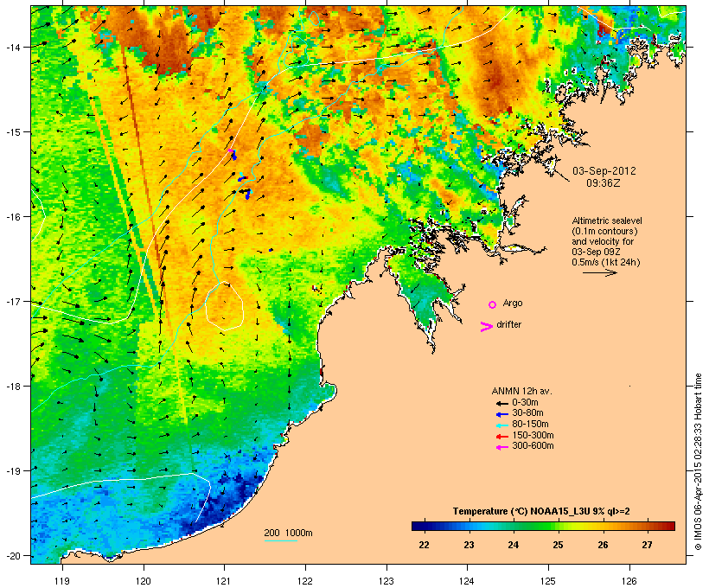
Task: Click the longitude axis label 119
Action: click(x=62, y=581)
